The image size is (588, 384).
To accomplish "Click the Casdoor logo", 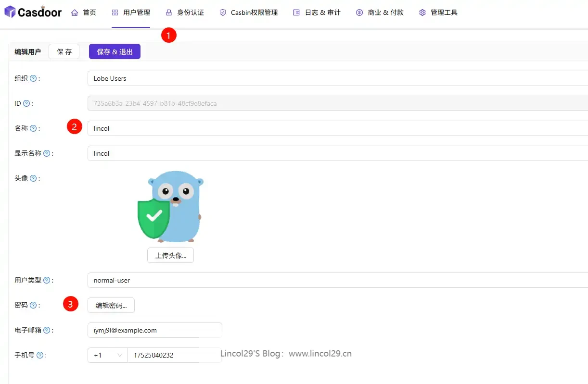I will coord(33,12).
